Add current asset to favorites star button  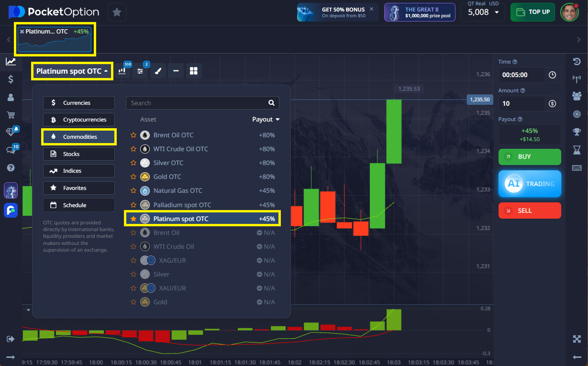point(117,12)
